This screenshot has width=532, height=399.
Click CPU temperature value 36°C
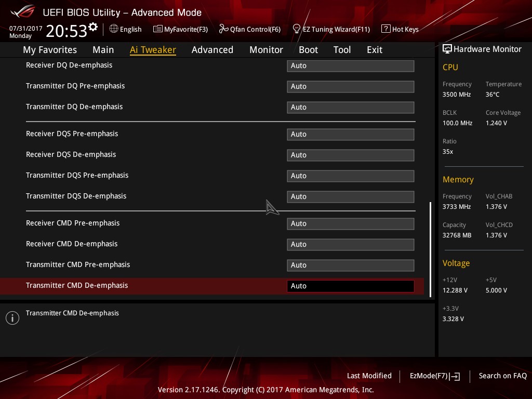click(x=493, y=95)
